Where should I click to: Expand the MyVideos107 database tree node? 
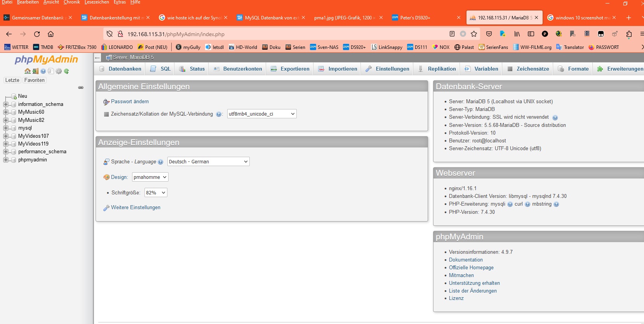pos(5,136)
